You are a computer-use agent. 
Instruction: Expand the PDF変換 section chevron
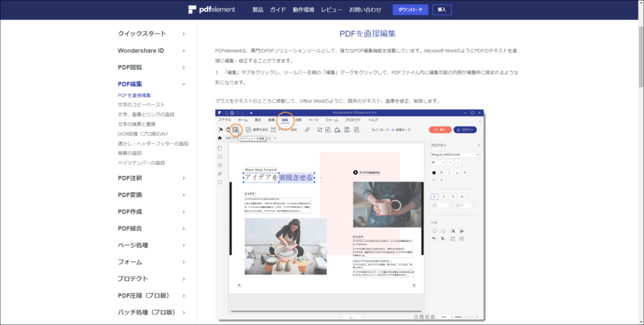pos(184,195)
